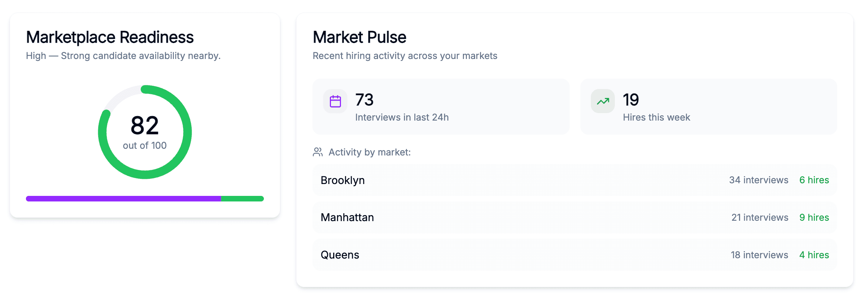Click 21 interviews in the Manhattan row
868x302 pixels.
point(759,217)
